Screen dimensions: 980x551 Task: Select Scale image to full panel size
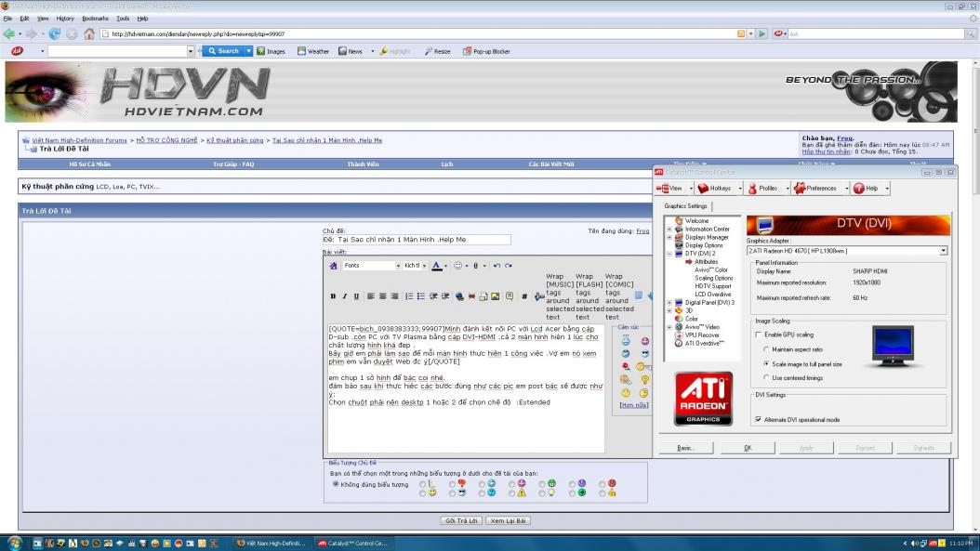(x=766, y=363)
